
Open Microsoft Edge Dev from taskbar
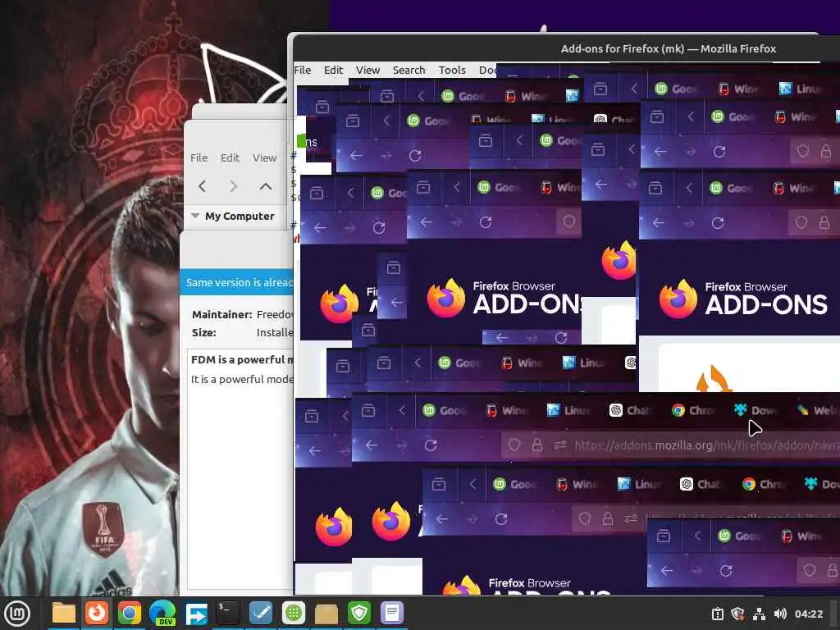coord(162,614)
